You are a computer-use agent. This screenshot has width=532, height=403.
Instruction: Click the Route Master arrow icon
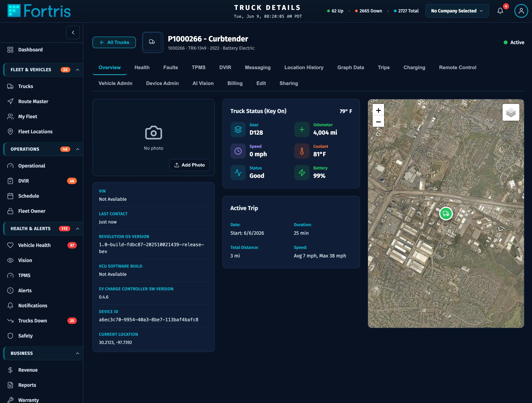(10, 101)
